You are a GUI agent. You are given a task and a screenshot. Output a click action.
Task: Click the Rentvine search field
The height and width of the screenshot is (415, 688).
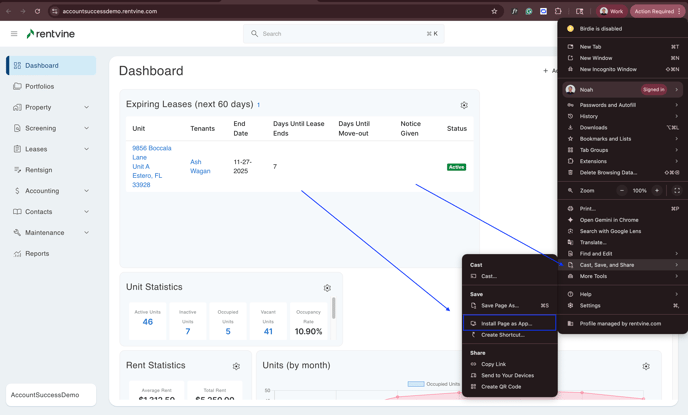(x=343, y=34)
